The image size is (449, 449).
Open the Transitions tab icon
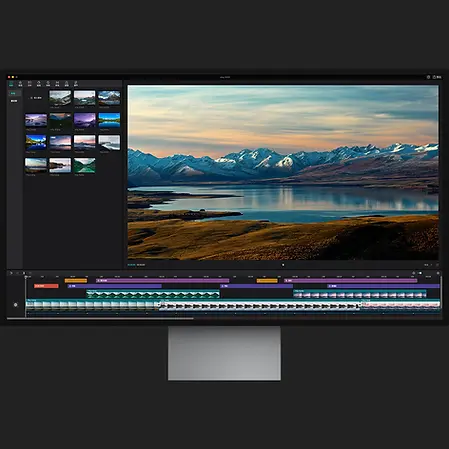pyautogui.click(x=57, y=83)
